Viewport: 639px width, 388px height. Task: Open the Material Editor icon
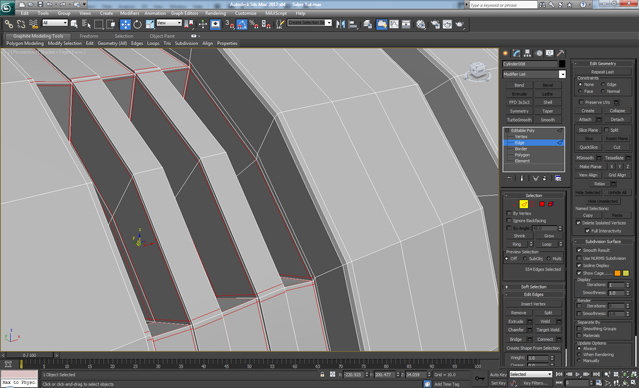coord(421,24)
